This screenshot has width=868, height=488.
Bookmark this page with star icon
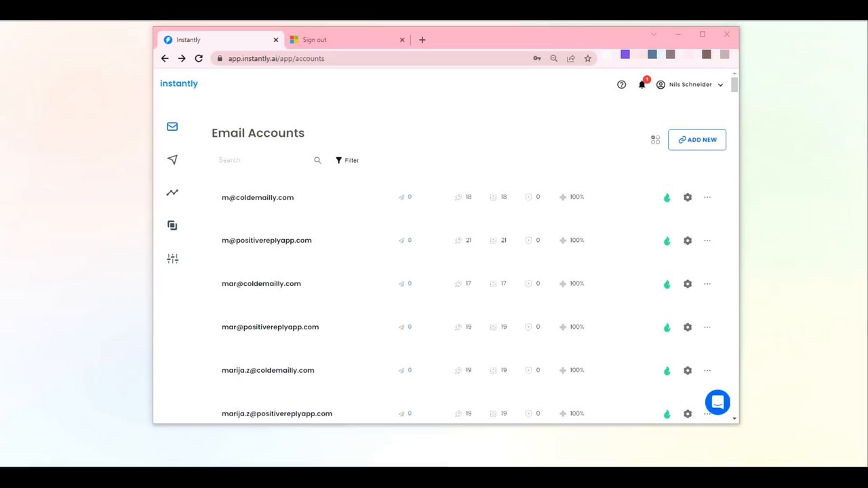click(588, 58)
